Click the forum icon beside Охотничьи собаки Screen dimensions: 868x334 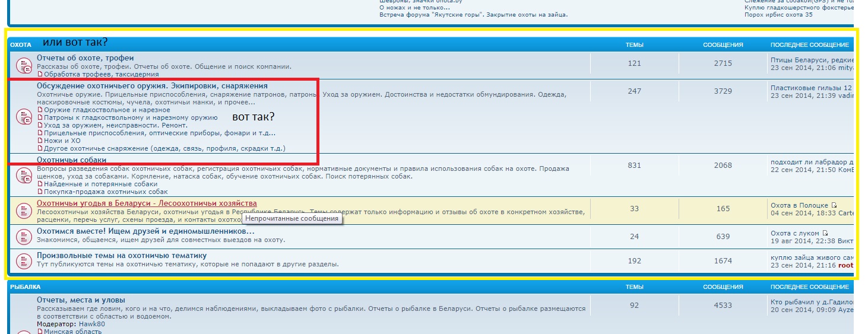click(x=23, y=175)
